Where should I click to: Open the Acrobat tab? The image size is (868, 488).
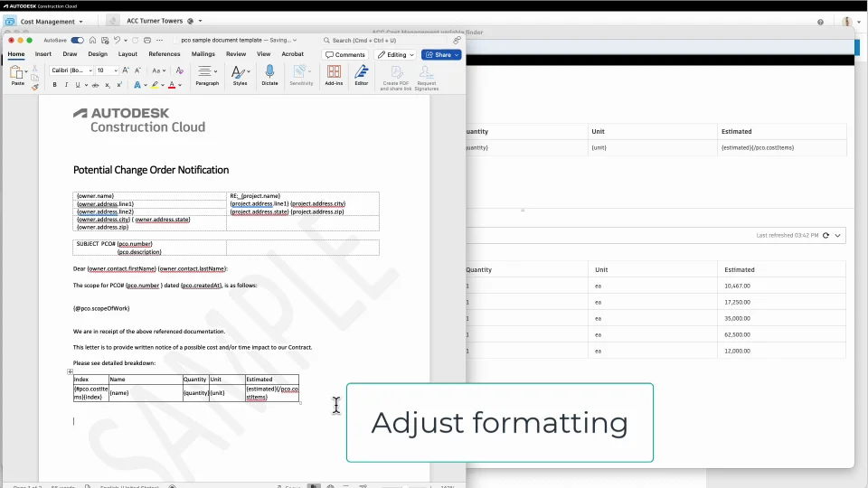[x=292, y=54]
